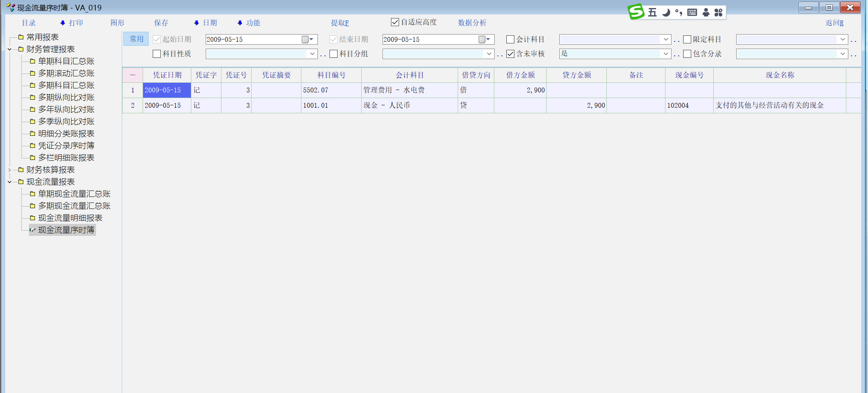Collapse the 现金流量报表 tree node
This screenshot has width=868, height=393.
coord(10,182)
